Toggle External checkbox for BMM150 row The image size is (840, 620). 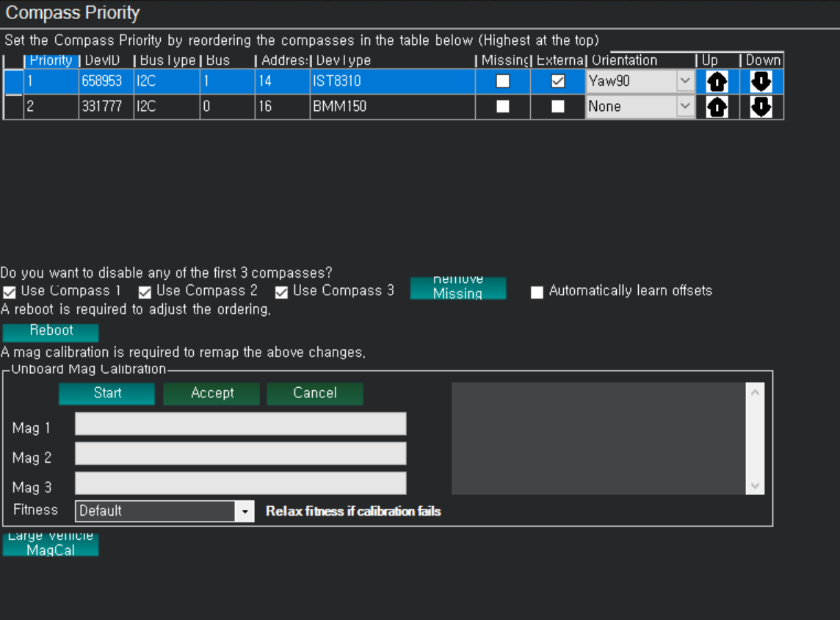(x=558, y=106)
